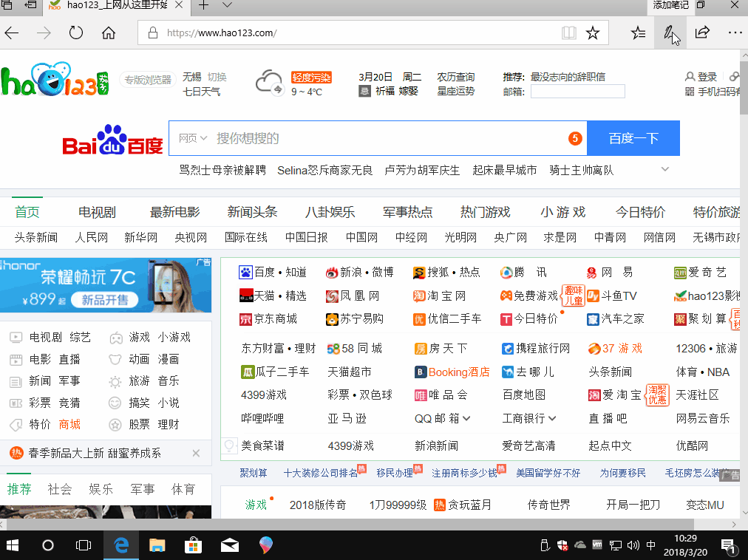748x560 pixels.
Task: Open the 人民网 link
Action: [x=92, y=238]
